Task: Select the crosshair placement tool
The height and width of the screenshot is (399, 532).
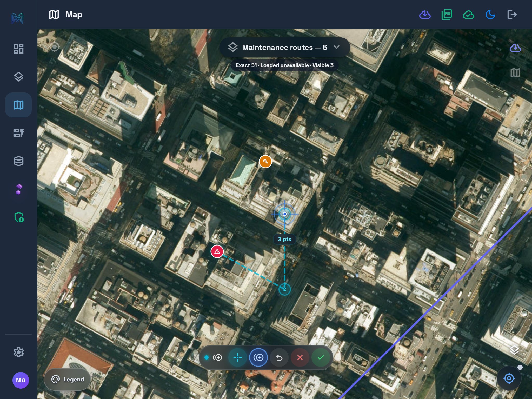Action: [x=238, y=358]
